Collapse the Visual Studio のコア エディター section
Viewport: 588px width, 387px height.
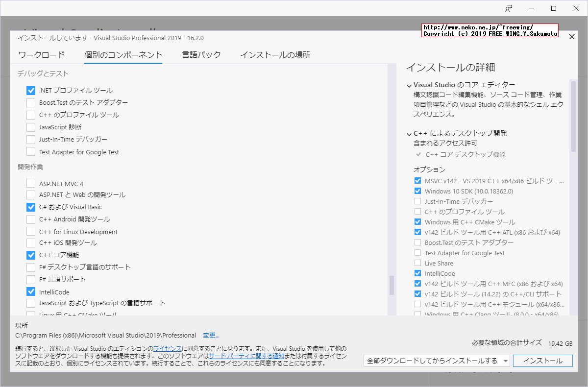[409, 84]
